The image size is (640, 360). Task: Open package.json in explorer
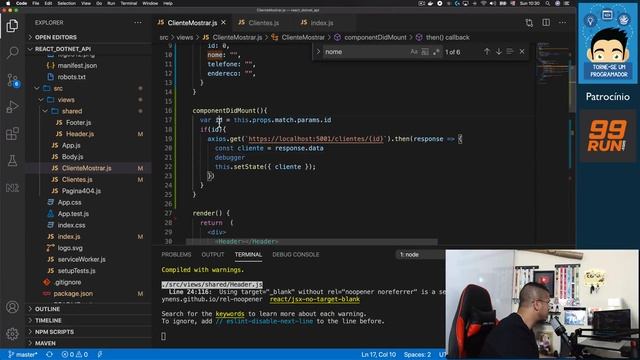coord(73,293)
